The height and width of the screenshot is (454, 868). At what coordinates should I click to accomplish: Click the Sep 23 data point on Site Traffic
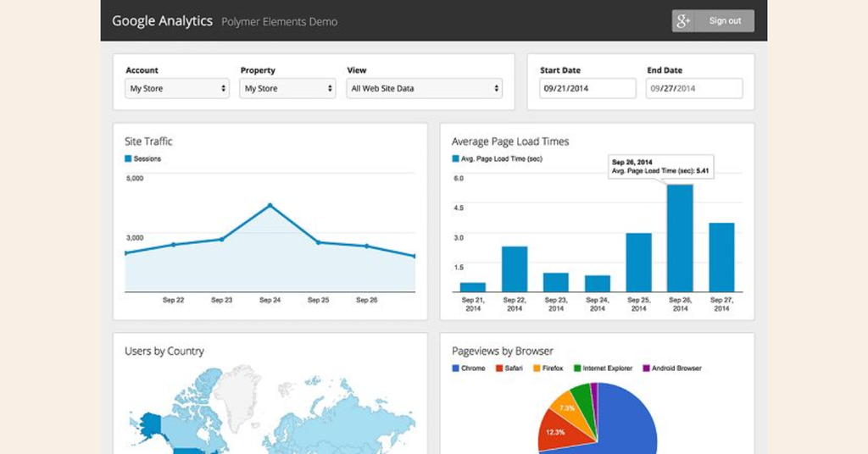(222, 240)
